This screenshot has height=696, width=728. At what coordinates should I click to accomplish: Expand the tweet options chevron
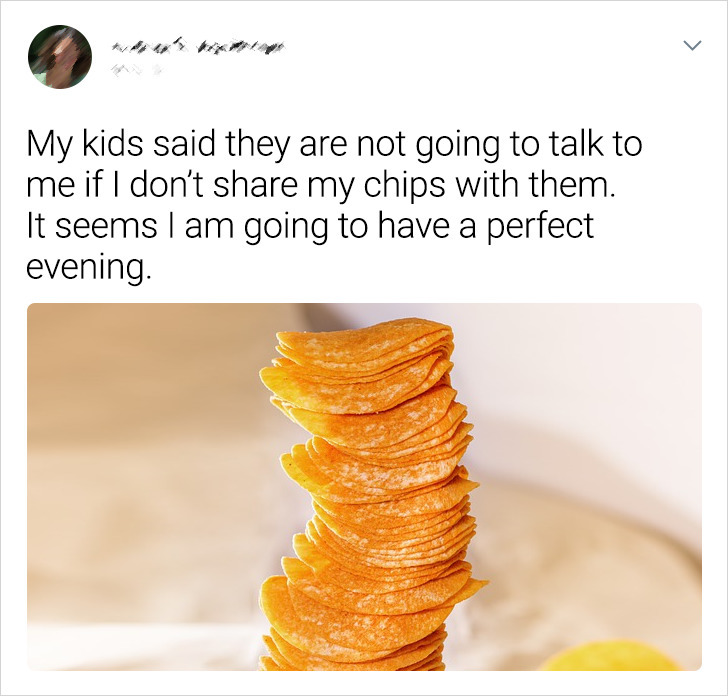(692, 46)
